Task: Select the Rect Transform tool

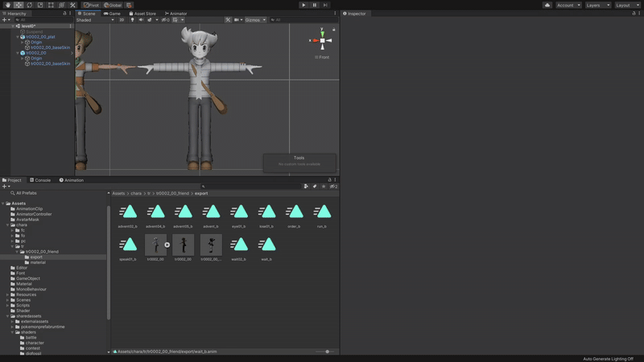Action: 51,5
